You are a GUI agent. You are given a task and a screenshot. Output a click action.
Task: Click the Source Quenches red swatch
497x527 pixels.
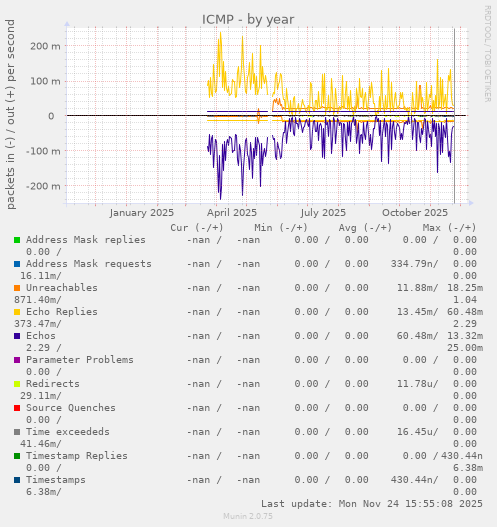click(17, 408)
